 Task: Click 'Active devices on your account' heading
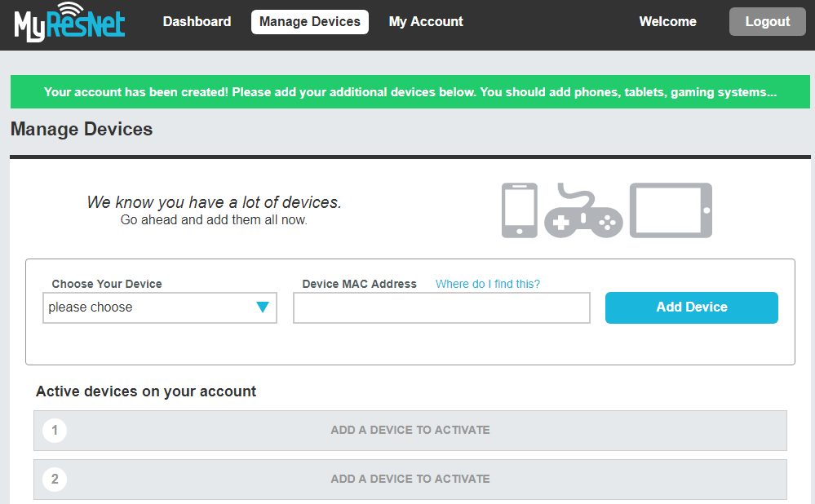(x=146, y=391)
